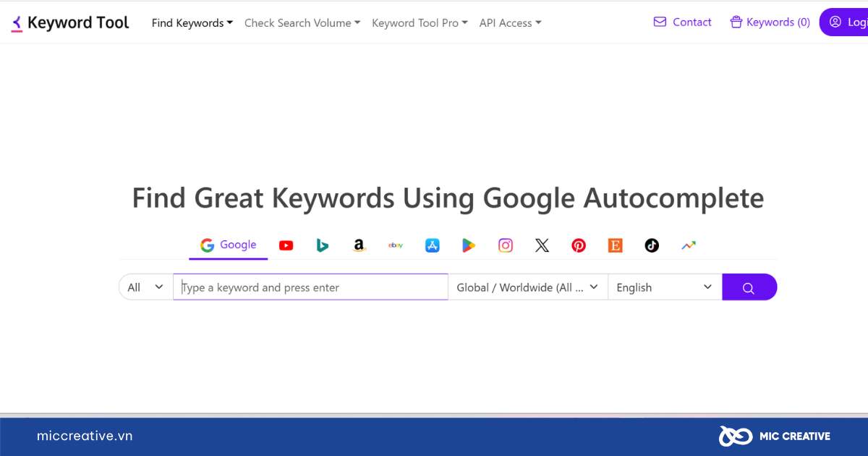Viewport: 868px width, 456px height.
Task: Open the Find Keywords menu
Action: tap(192, 23)
